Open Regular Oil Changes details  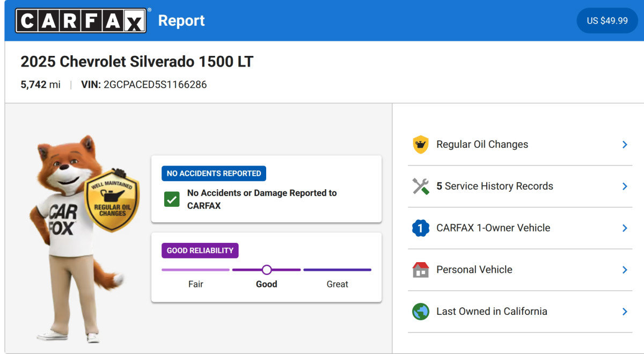click(520, 145)
